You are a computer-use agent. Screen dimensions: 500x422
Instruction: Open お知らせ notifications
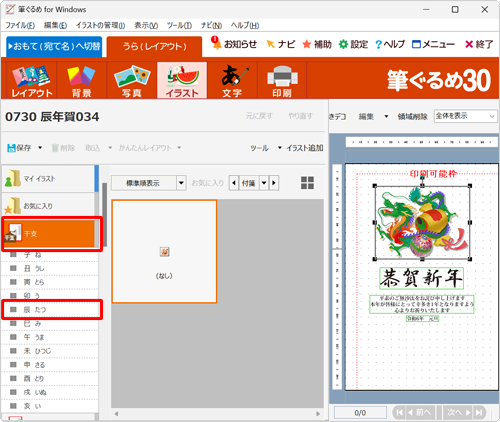[x=234, y=44]
